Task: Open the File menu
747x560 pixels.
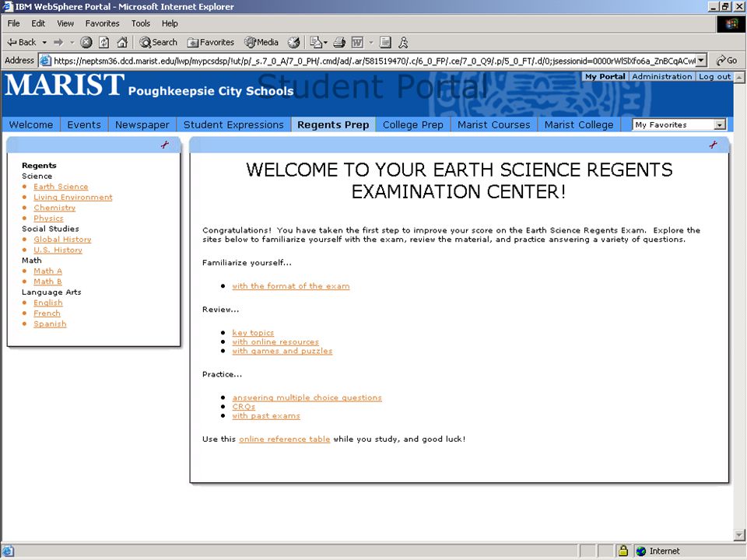Action: pos(14,23)
